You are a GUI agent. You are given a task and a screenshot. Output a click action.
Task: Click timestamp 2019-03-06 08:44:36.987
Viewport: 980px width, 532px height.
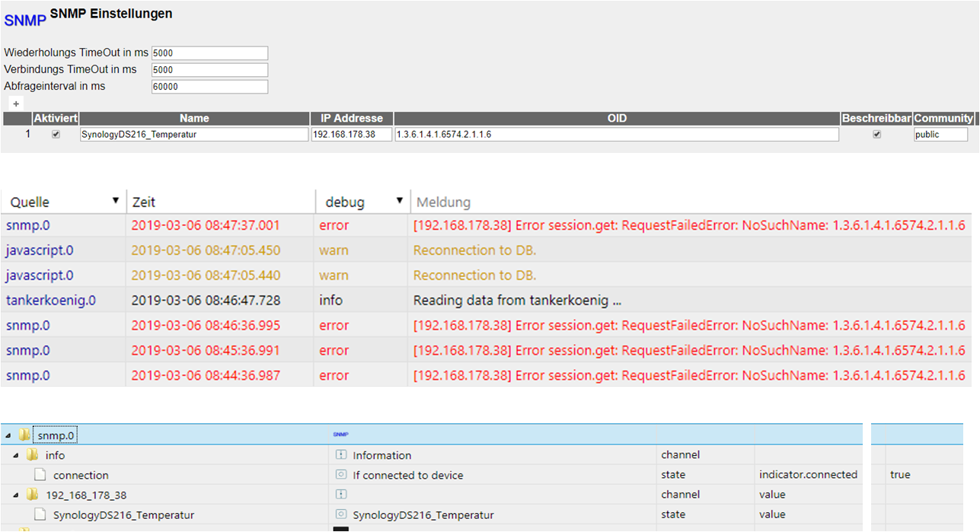[206, 376]
